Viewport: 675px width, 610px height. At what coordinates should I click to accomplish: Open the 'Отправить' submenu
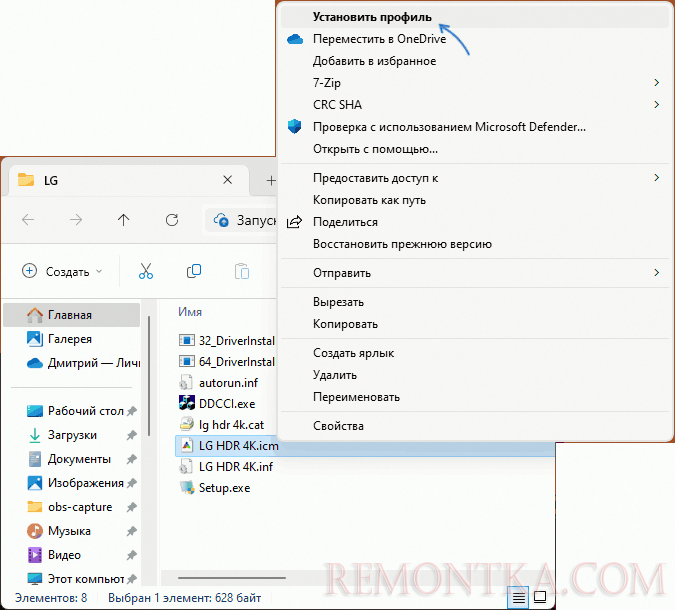475,273
